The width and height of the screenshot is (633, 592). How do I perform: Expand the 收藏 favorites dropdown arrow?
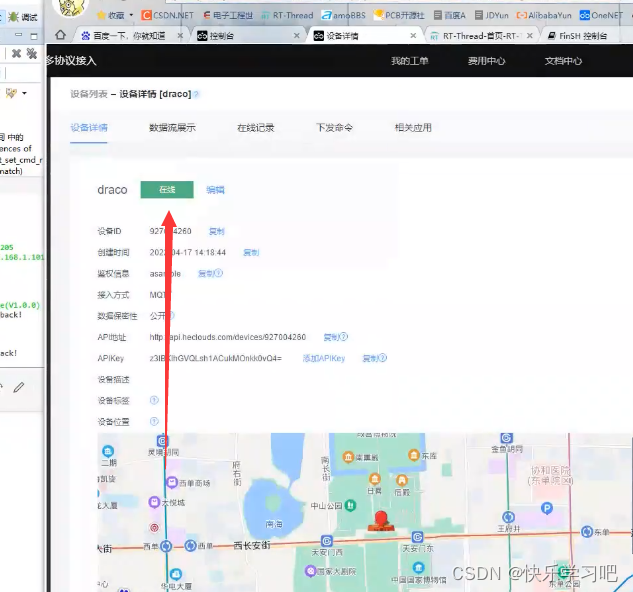[x=131, y=15]
